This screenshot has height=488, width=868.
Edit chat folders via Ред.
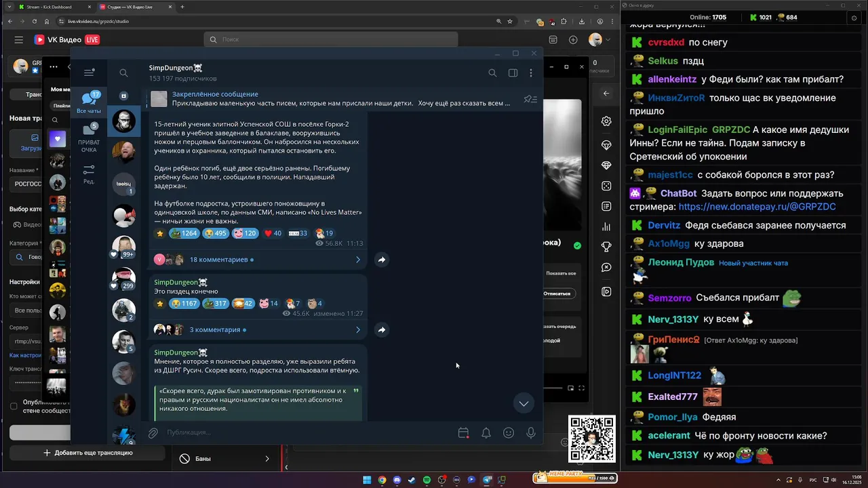click(x=89, y=174)
